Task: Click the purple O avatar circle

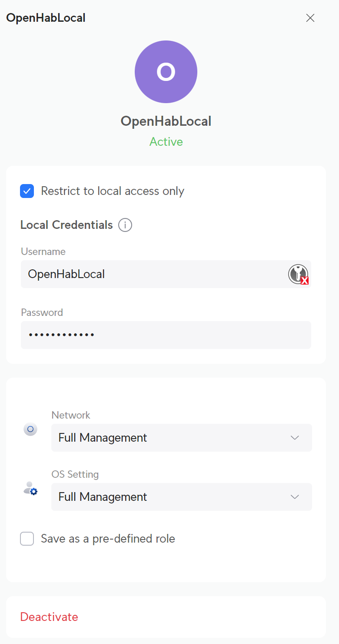Action: coord(166,72)
